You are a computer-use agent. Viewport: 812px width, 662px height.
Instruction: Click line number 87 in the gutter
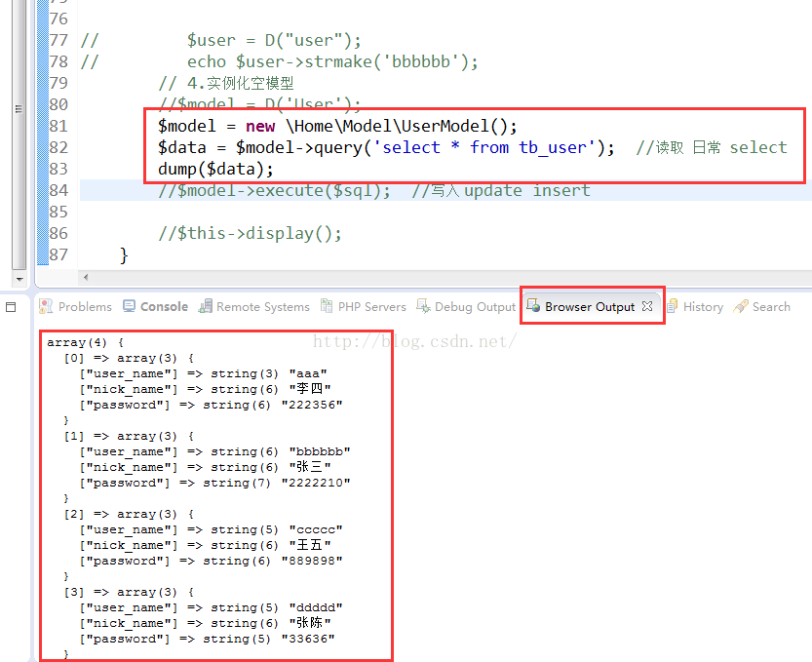pos(58,254)
